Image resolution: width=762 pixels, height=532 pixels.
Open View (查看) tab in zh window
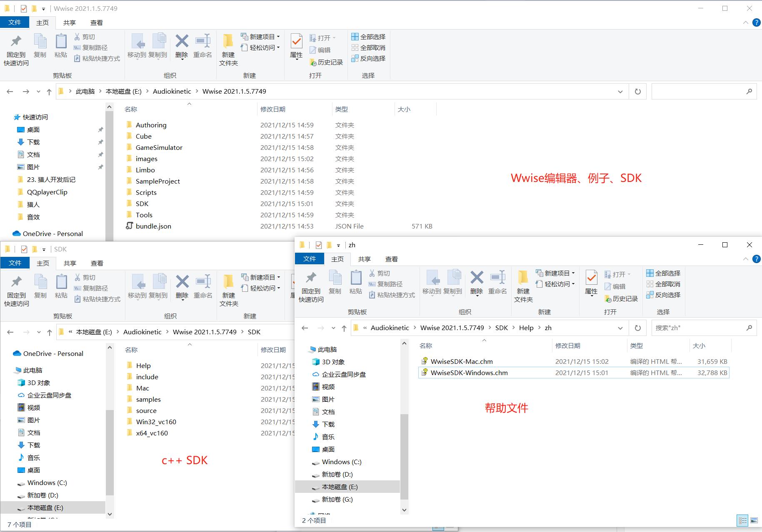pos(392,259)
